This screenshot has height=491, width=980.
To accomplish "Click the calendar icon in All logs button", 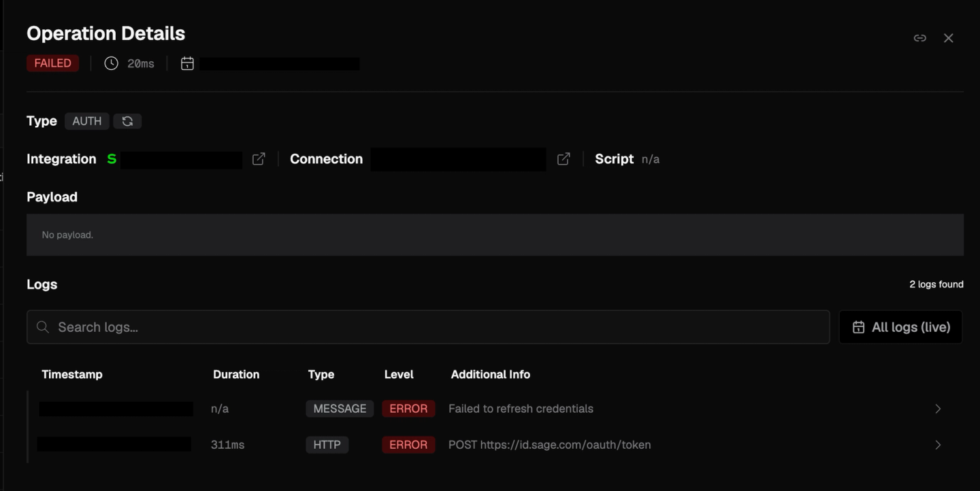I will 859,327.
